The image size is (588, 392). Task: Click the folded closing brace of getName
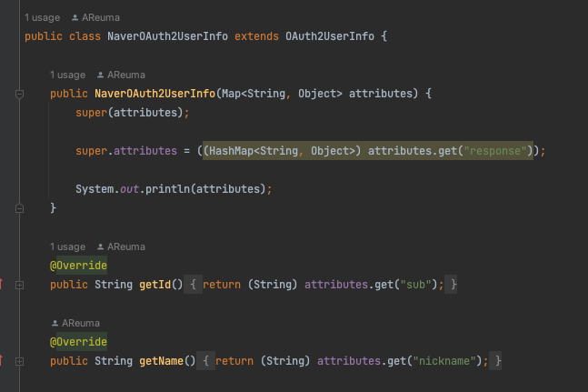(x=497, y=361)
